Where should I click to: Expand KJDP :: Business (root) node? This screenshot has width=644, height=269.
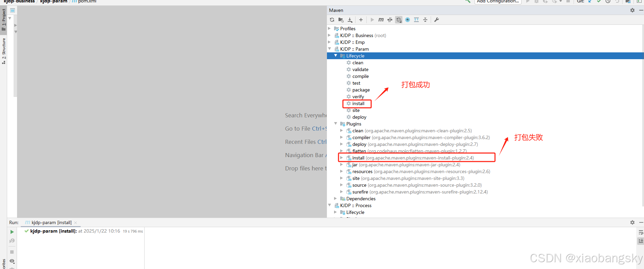tap(329, 35)
